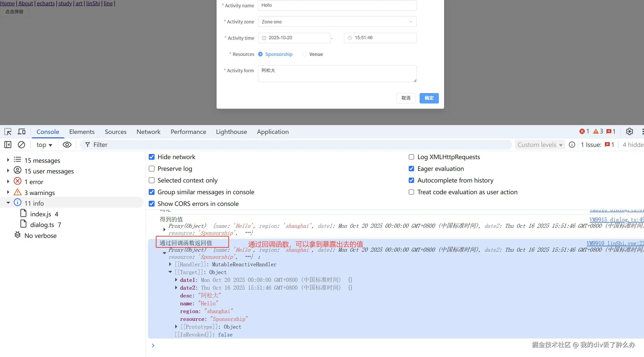Open the Lighthouse tab
Screen dimensions: 644x357
coord(231,132)
